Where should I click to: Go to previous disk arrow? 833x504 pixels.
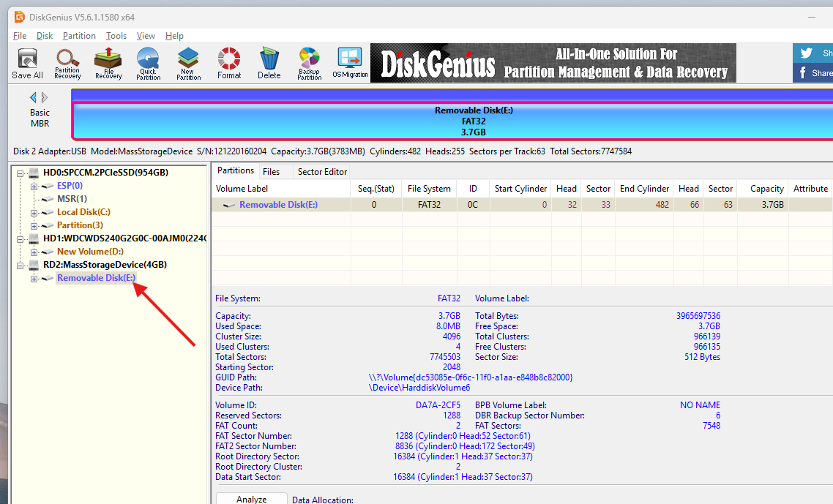pos(34,97)
